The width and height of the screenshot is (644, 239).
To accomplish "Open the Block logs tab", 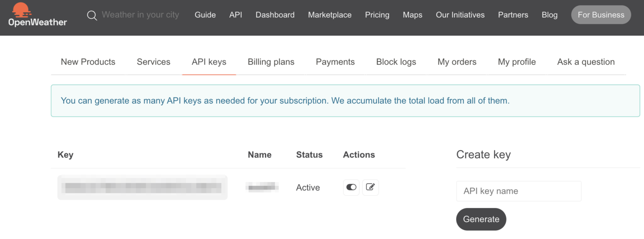I will [x=396, y=62].
